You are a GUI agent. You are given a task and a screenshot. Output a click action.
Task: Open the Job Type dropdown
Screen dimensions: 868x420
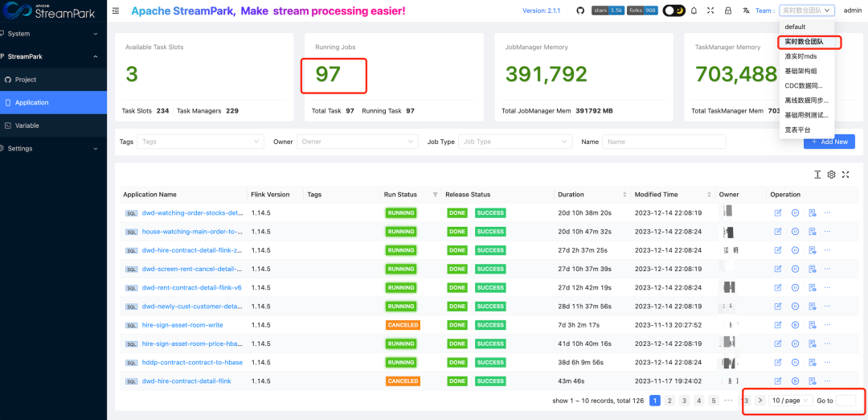(516, 142)
